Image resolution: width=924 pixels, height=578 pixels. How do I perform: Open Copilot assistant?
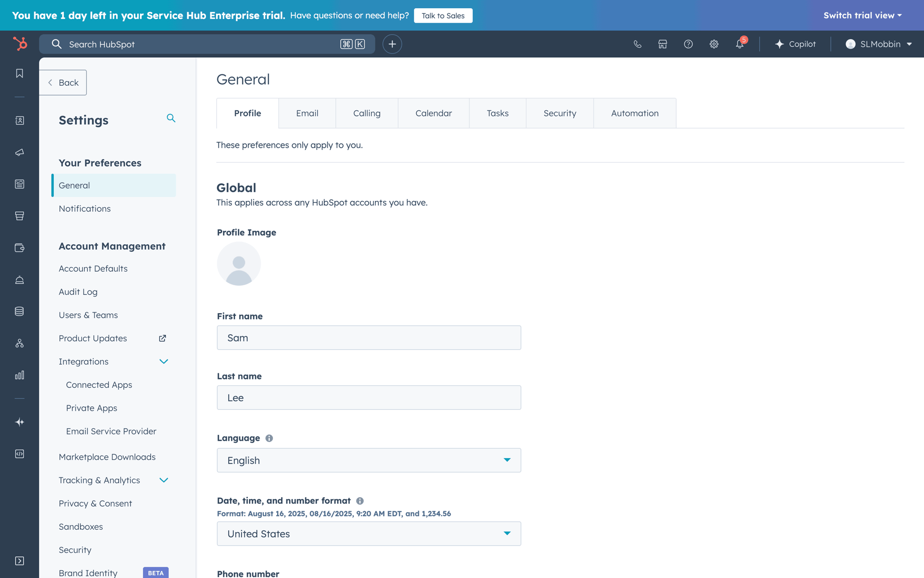tap(795, 44)
